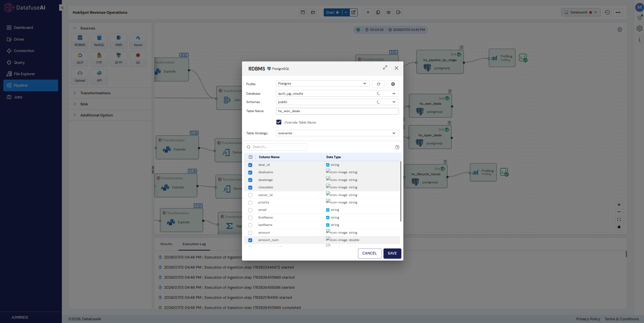Open the Profile dropdown

coord(323,84)
